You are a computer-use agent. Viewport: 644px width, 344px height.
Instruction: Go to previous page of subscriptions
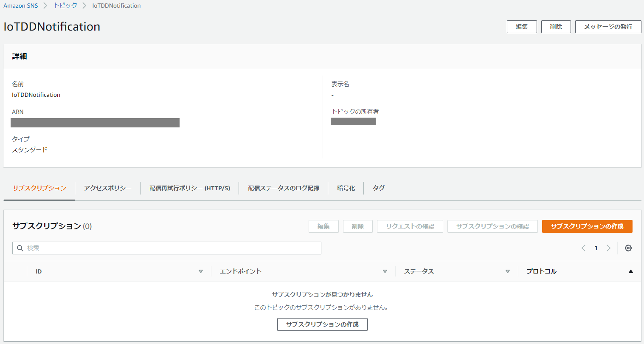tap(583, 248)
